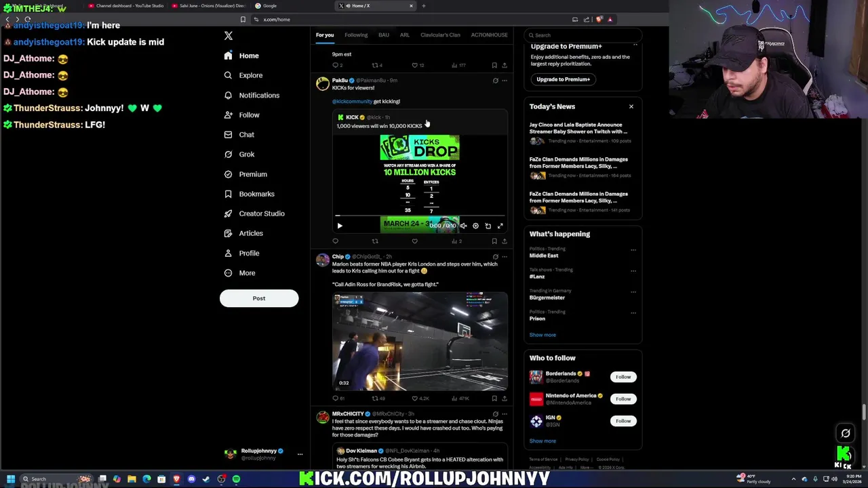The width and height of the screenshot is (868, 488).
Task: Open options for Prison trend
Action: click(x=633, y=312)
